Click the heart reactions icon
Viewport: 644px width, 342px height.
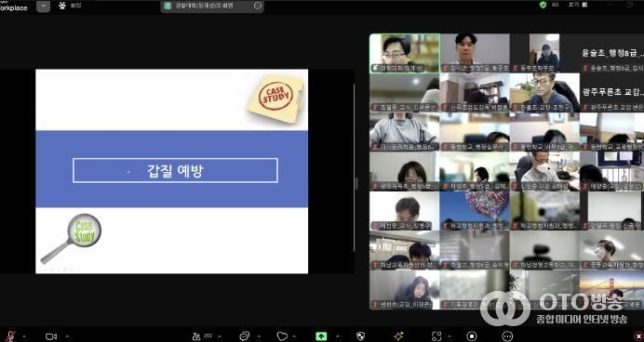[x=282, y=336]
